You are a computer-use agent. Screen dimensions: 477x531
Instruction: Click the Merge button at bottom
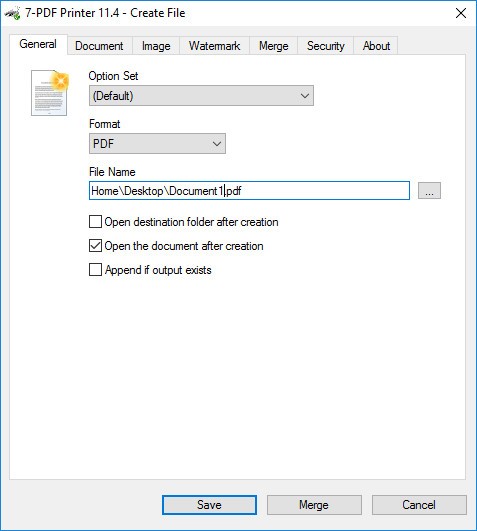pyautogui.click(x=314, y=505)
